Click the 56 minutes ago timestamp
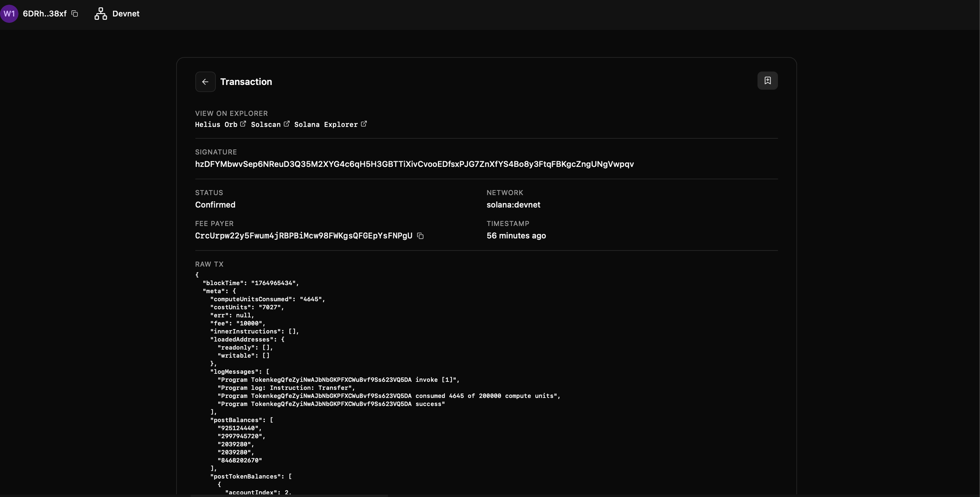The height and width of the screenshot is (497, 980). tap(516, 235)
